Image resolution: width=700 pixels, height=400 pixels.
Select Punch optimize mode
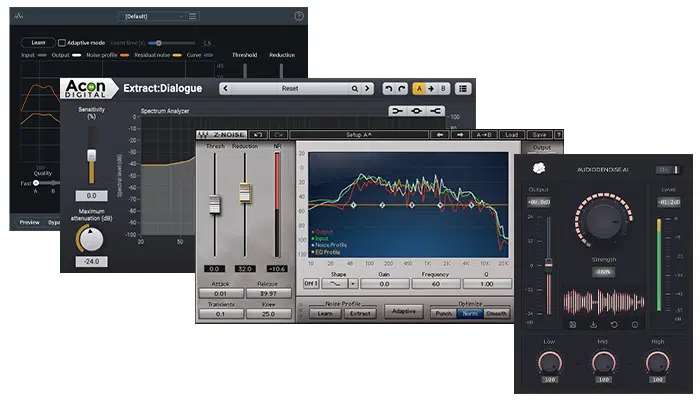[443, 313]
